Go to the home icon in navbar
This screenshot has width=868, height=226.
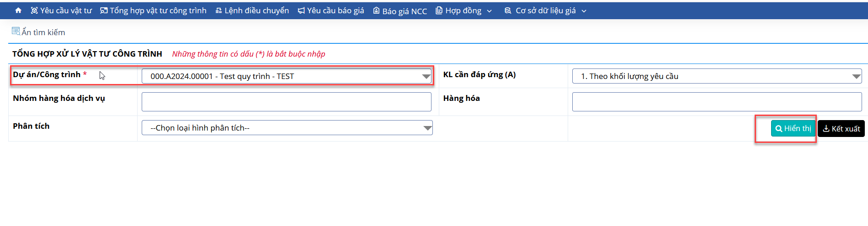[x=18, y=11]
